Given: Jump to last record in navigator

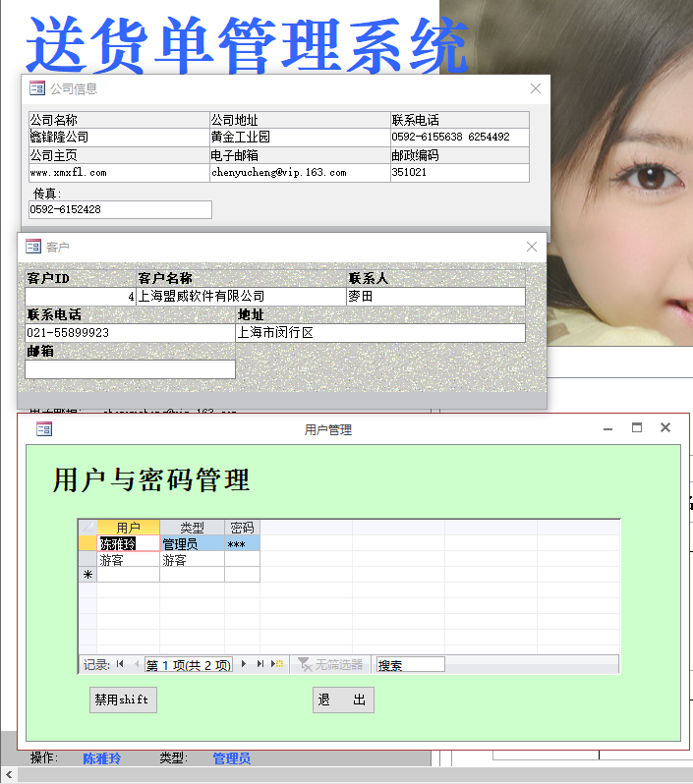Looking at the screenshot, I should tap(260, 665).
